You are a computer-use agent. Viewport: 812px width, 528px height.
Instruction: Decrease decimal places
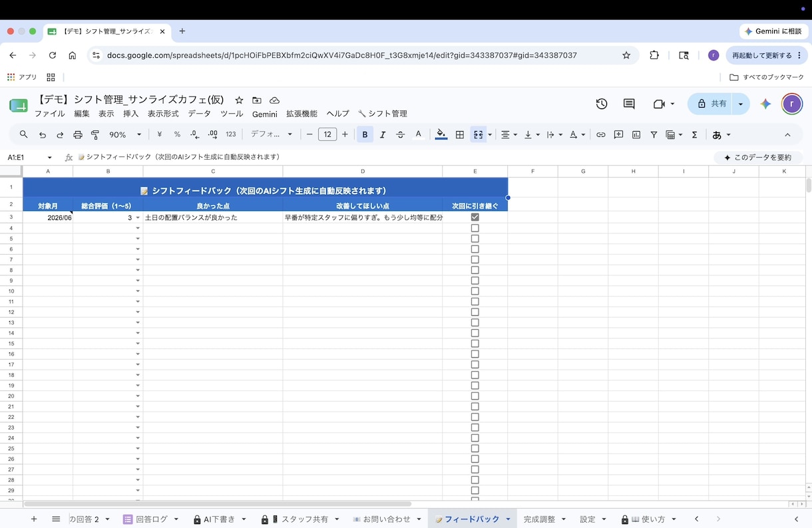click(194, 134)
